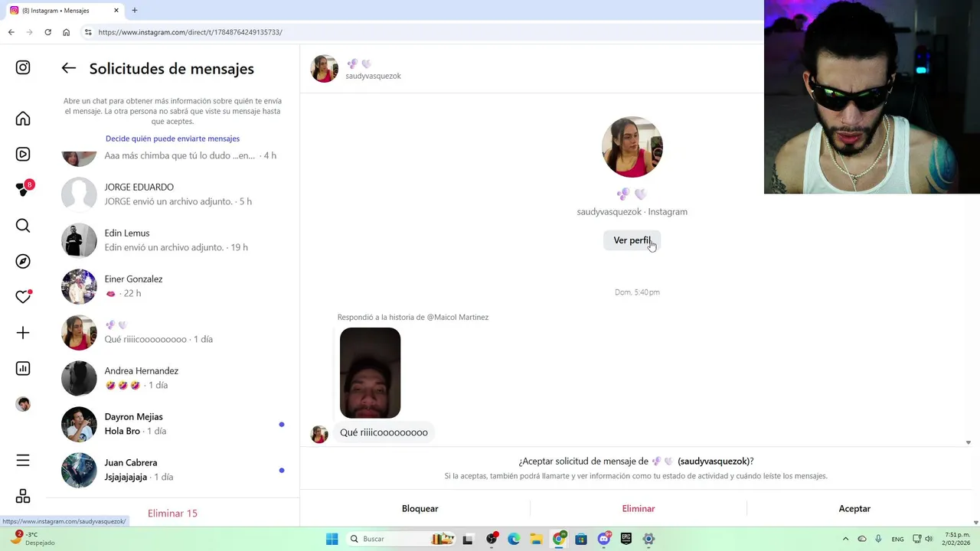Click sender avatar beside the message
The width and height of the screenshot is (980, 551).
pyautogui.click(x=319, y=435)
